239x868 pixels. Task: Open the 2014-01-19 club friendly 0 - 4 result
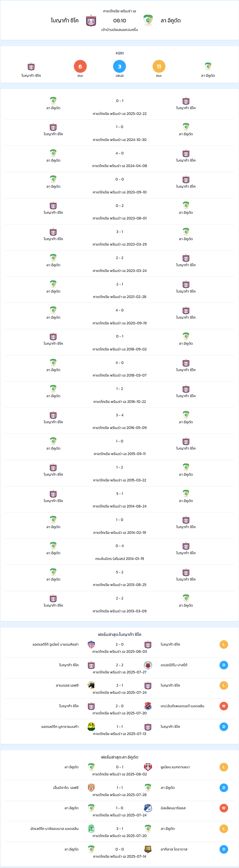coord(120,552)
